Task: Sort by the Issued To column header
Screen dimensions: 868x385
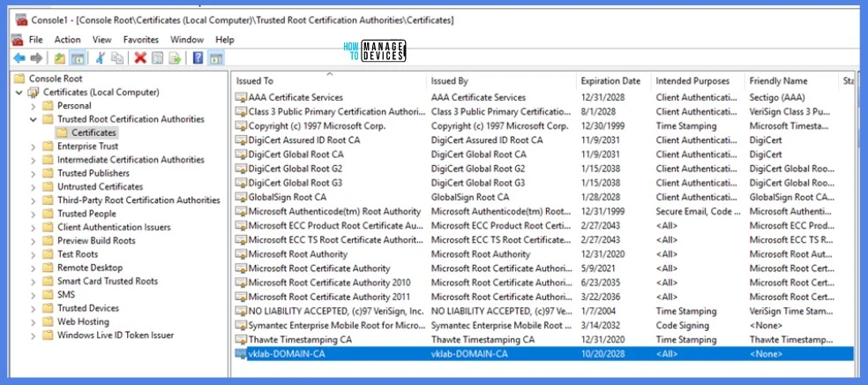Action: [329, 81]
